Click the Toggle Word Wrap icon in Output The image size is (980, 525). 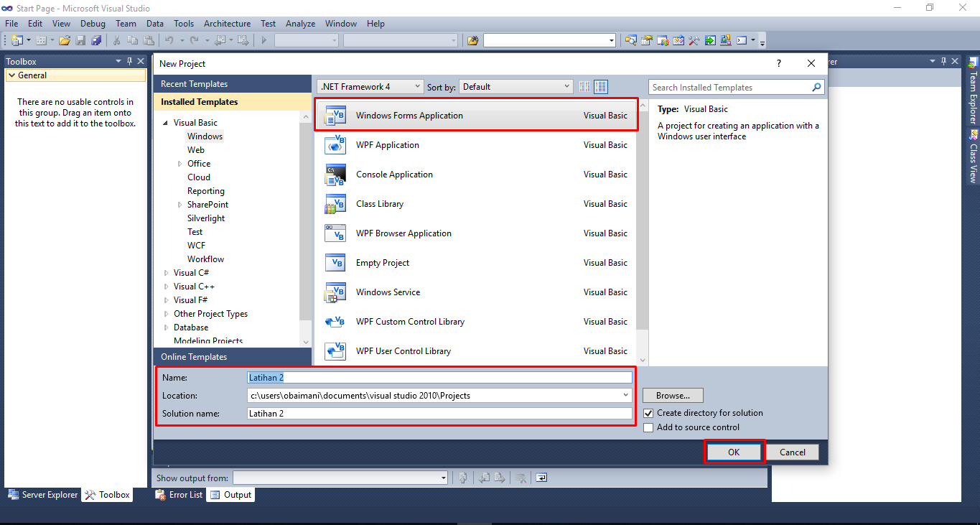coord(541,478)
